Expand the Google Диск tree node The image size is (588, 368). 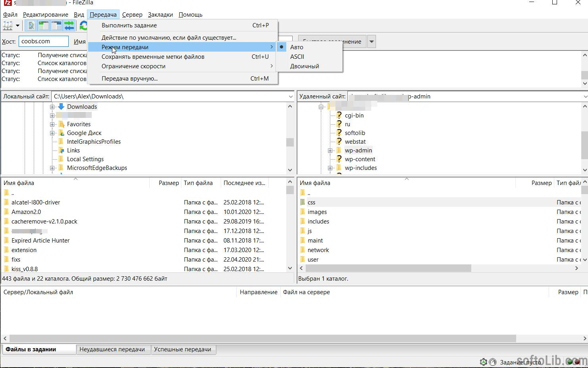click(52, 133)
